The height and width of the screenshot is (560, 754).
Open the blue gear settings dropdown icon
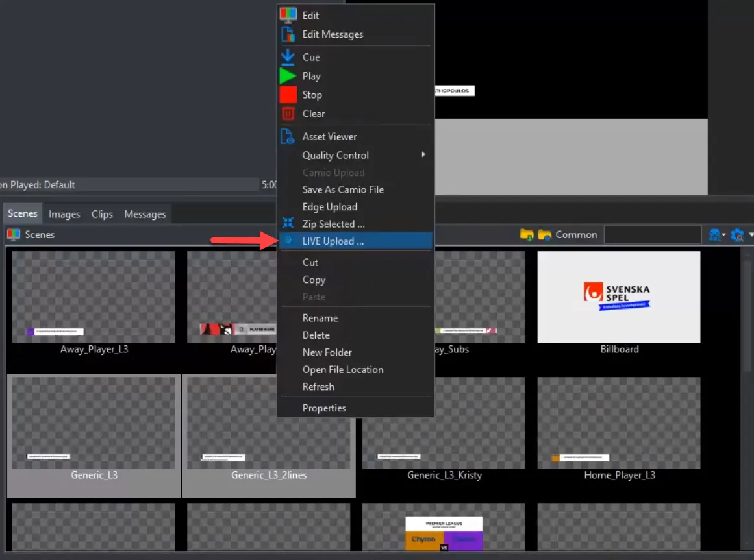(738, 235)
